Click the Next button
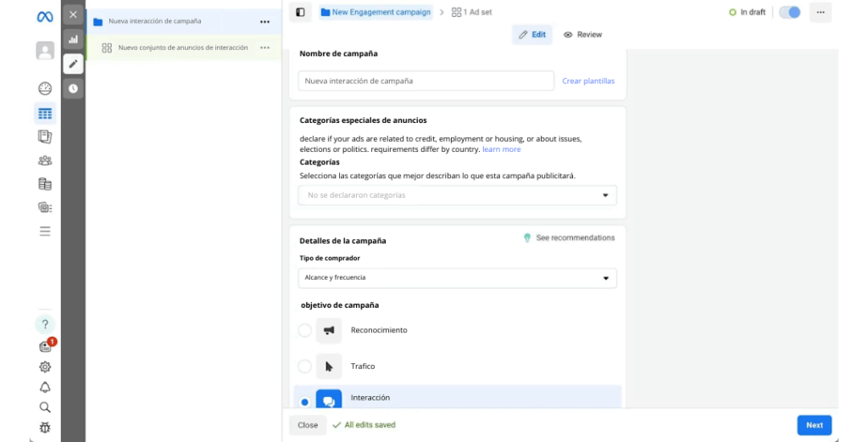868x442 pixels. tap(814, 425)
